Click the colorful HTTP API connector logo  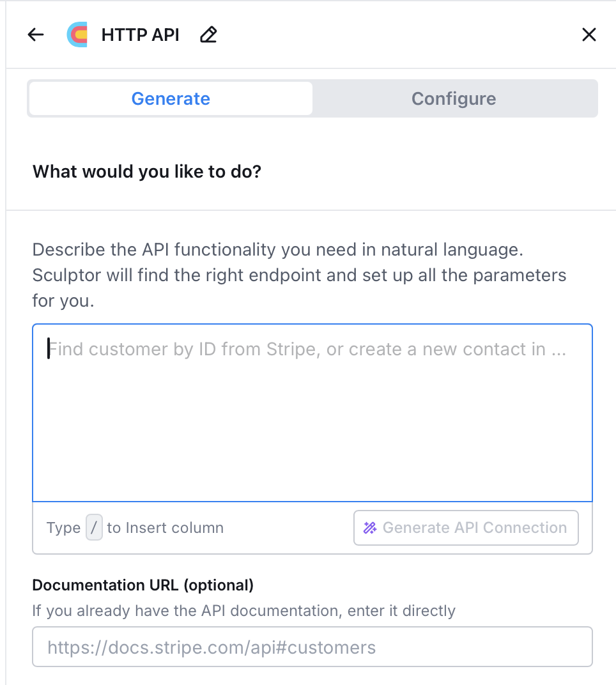pyautogui.click(x=77, y=35)
